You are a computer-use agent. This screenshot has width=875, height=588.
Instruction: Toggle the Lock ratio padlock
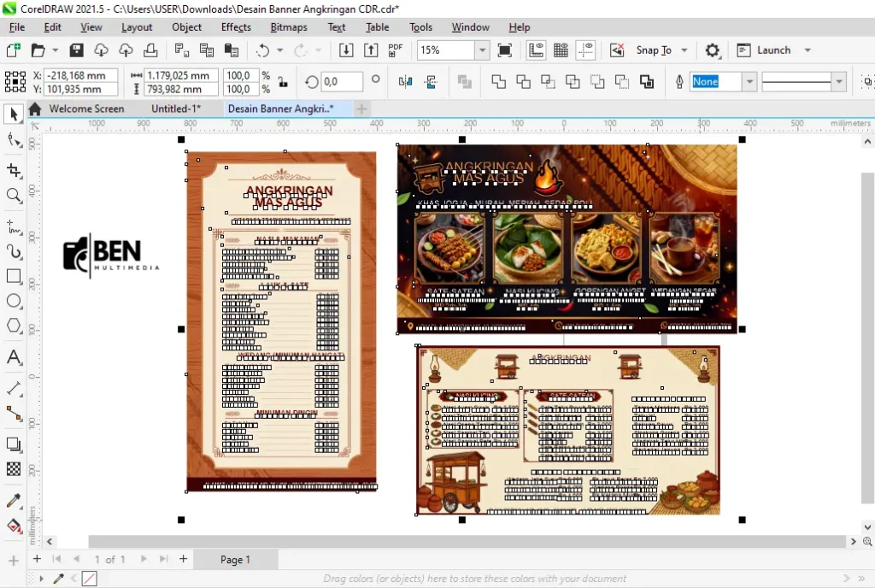coord(283,82)
